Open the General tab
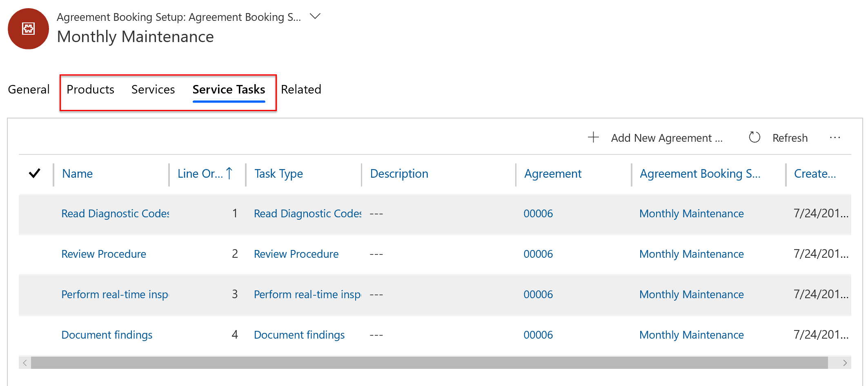 (x=29, y=89)
